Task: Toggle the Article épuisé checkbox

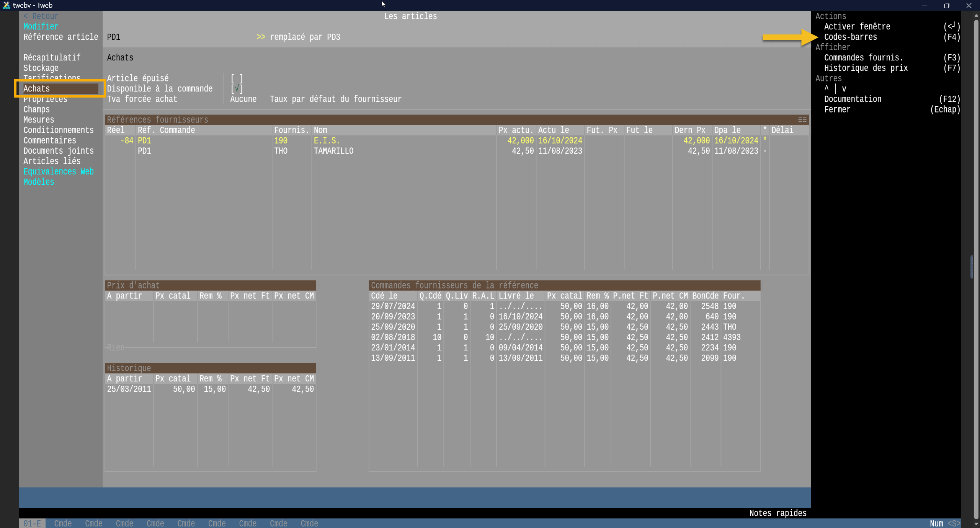Action: click(237, 78)
